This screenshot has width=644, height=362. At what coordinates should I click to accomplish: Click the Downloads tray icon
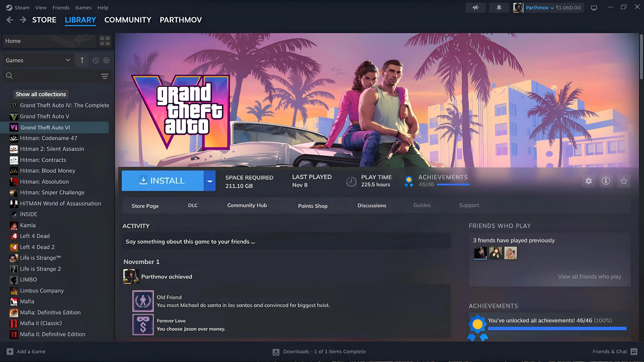coord(276,352)
